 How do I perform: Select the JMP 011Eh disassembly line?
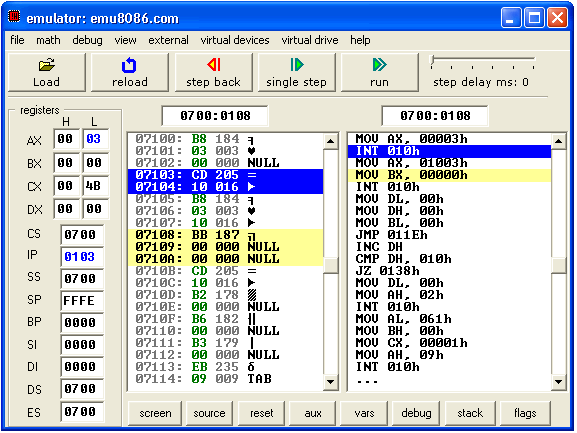(x=449, y=235)
